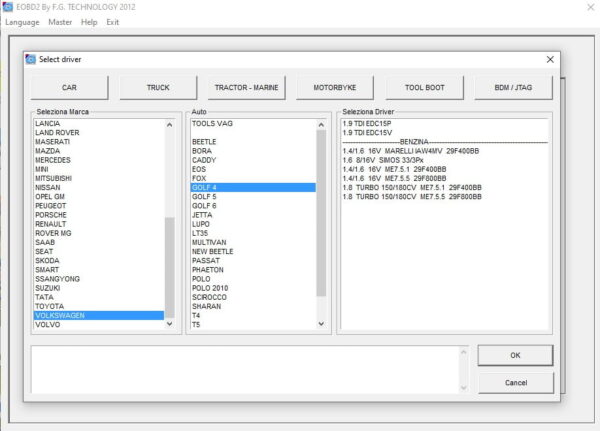Select VOLKSWAGEN in brand list
This screenshot has width=600, height=431.
pyautogui.click(x=99, y=316)
